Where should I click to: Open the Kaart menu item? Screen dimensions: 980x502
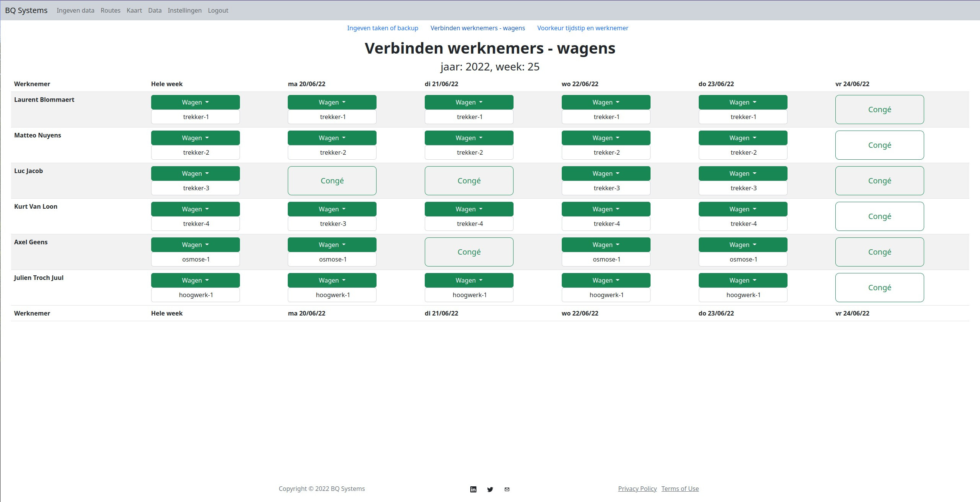[134, 10]
